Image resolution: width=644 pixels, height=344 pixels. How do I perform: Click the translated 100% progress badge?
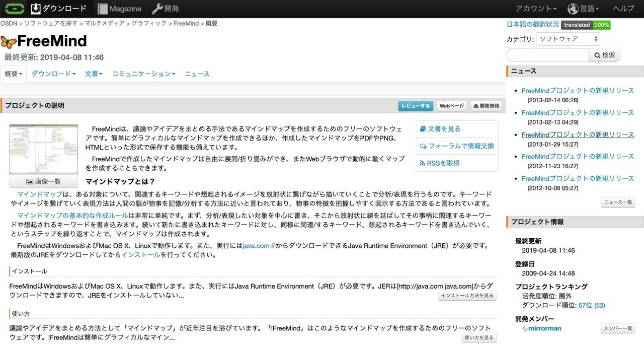click(x=586, y=25)
